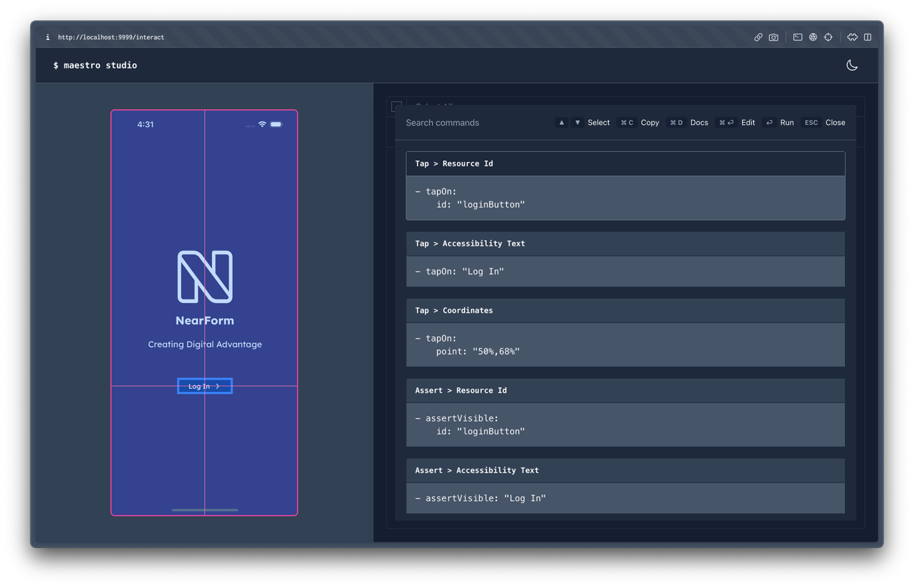Image resolution: width=914 pixels, height=588 pixels.
Task: Click the Copy shortcut button
Action: [640, 123]
